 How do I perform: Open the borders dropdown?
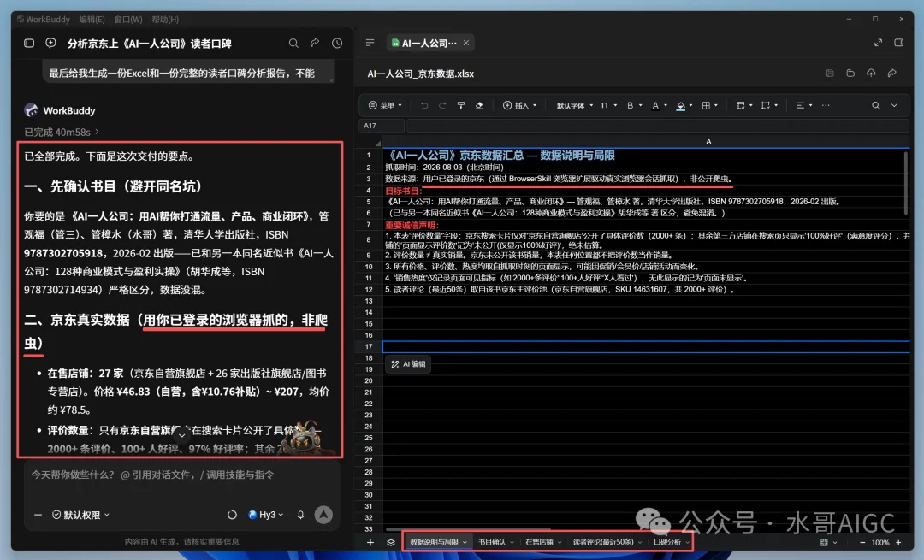coord(709,105)
